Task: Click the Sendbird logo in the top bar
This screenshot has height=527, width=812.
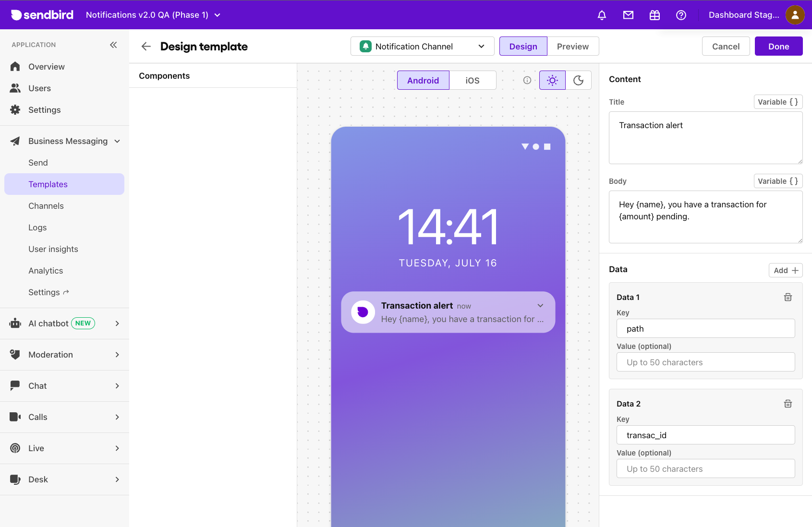Action: pyautogui.click(x=41, y=14)
